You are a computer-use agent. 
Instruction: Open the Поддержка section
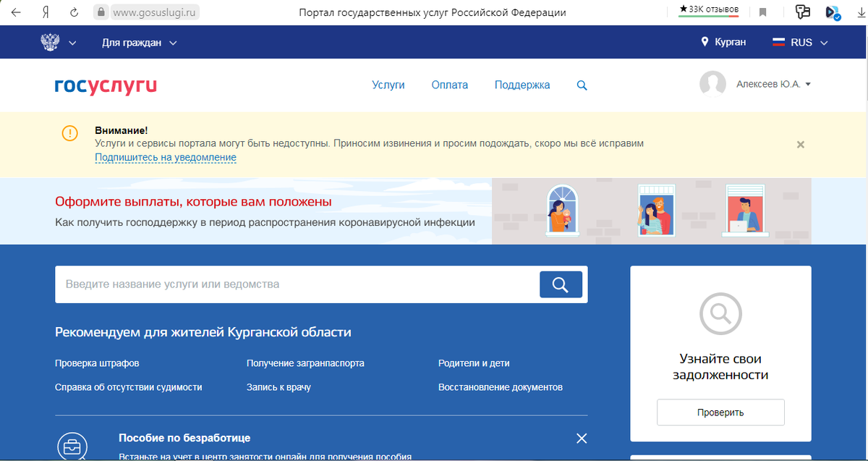[522, 85]
